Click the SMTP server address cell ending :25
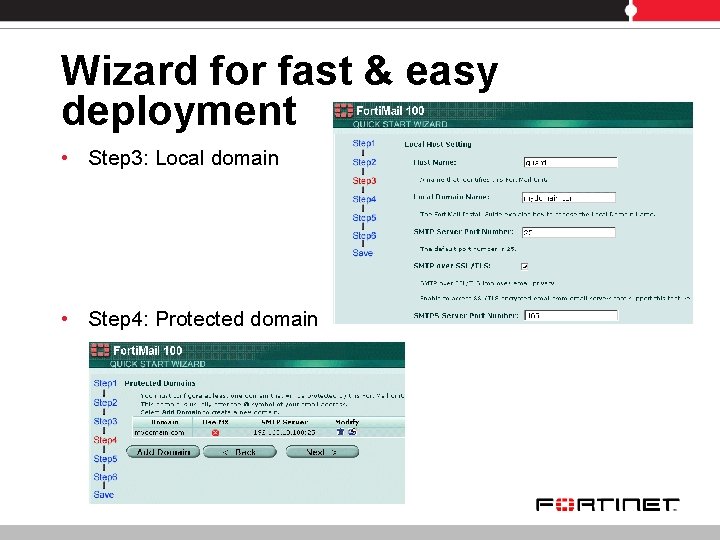Screen dimensions: 720x540 pos(284,433)
